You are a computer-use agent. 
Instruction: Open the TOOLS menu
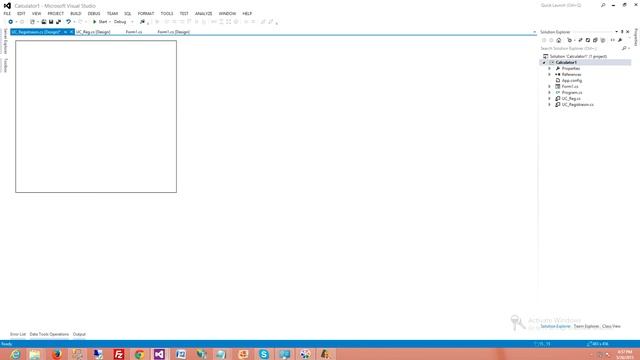(x=167, y=13)
